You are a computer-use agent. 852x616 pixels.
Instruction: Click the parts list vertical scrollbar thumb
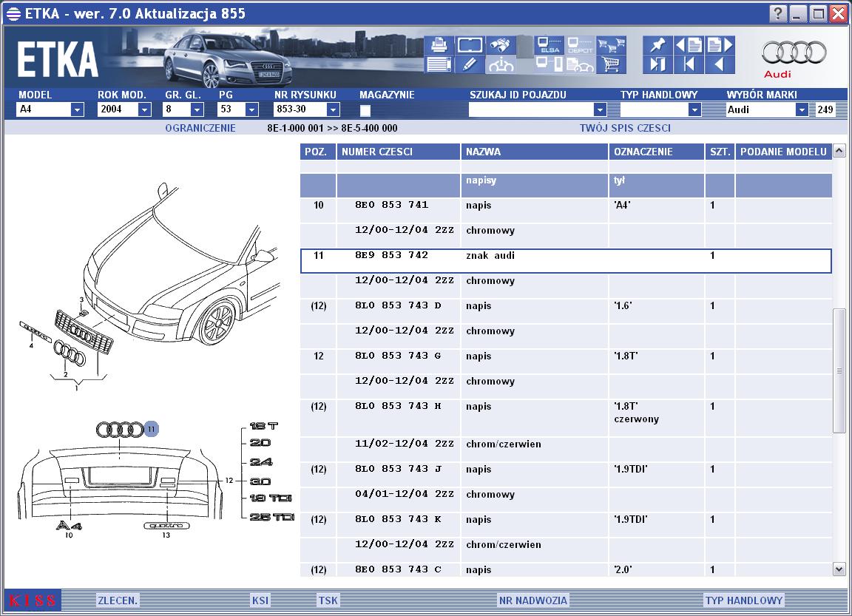pos(839,370)
